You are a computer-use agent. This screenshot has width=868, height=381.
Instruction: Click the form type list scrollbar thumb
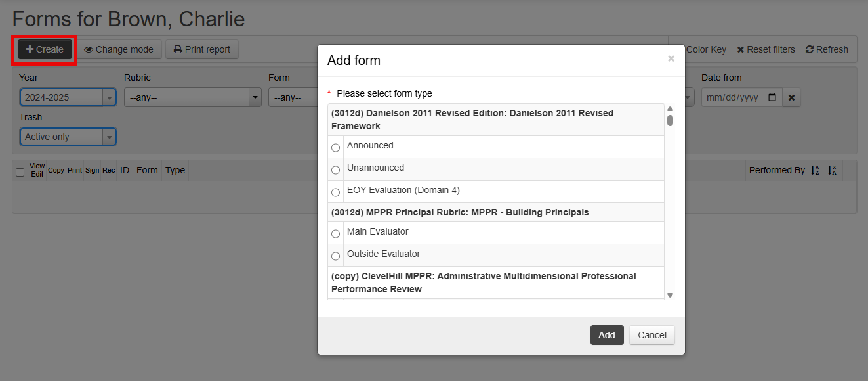click(670, 120)
